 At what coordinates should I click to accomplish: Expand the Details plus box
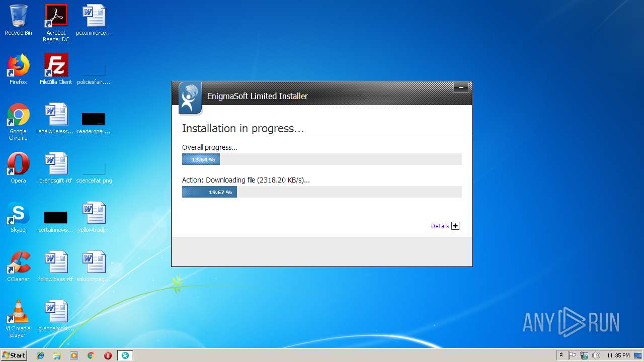click(x=455, y=226)
